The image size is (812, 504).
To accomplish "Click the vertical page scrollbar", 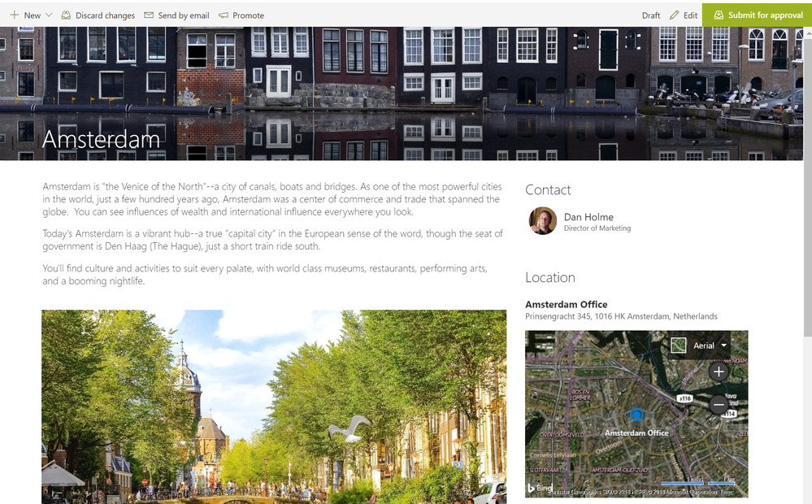I will click(x=807, y=181).
